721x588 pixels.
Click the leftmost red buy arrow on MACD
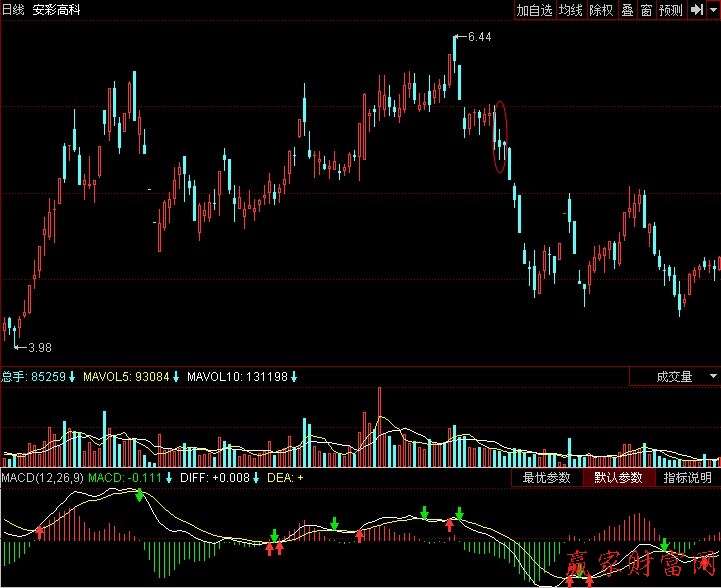click(39, 533)
